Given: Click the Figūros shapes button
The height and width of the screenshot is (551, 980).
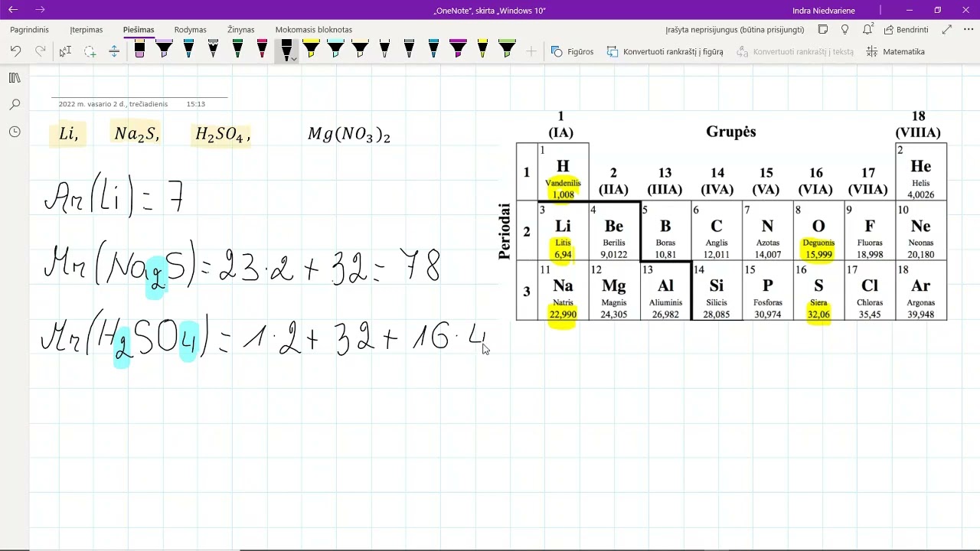Looking at the screenshot, I should pyautogui.click(x=572, y=51).
